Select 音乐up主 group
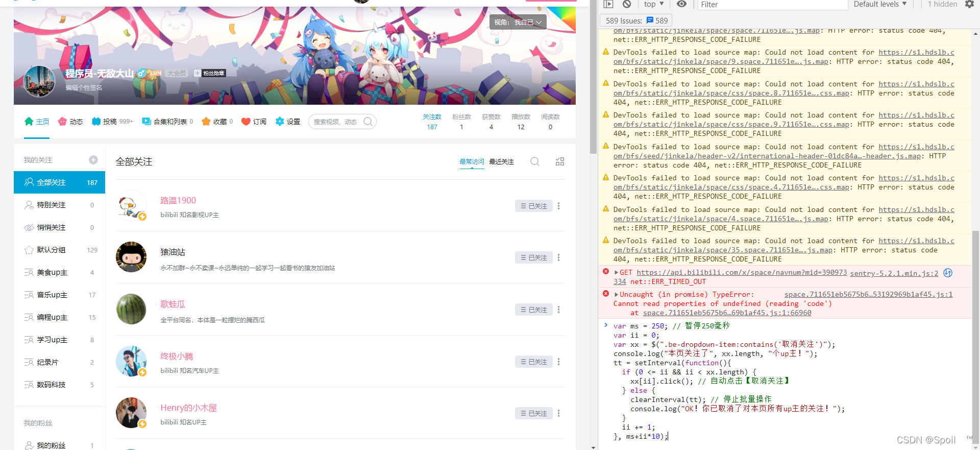The width and height of the screenshot is (980, 450). (59, 295)
